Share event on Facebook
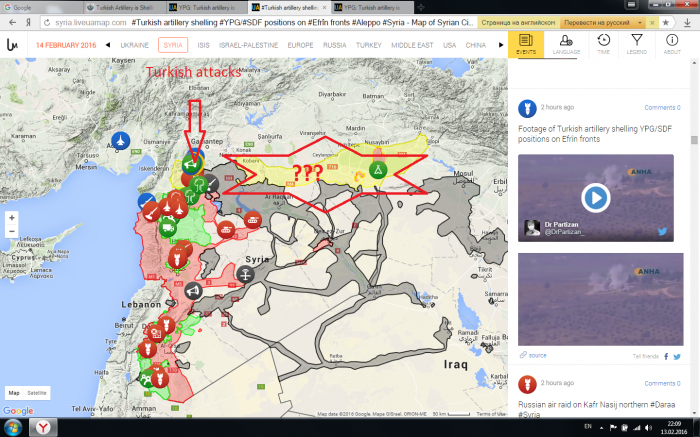The width and height of the screenshot is (700, 437). (666, 356)
